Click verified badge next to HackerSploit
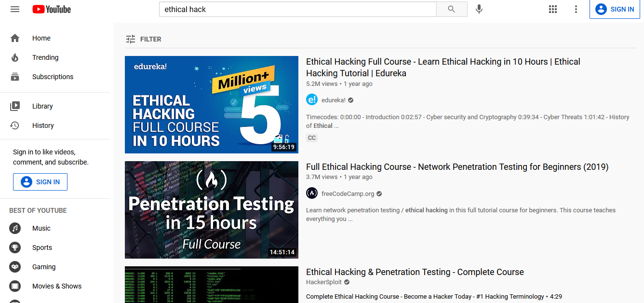This screenshot has width=644, height=303. [x=347, y=282]
